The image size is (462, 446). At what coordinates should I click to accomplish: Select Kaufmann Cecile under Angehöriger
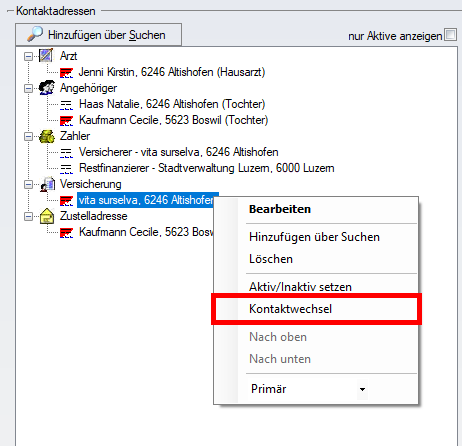[x=173, y=120]
